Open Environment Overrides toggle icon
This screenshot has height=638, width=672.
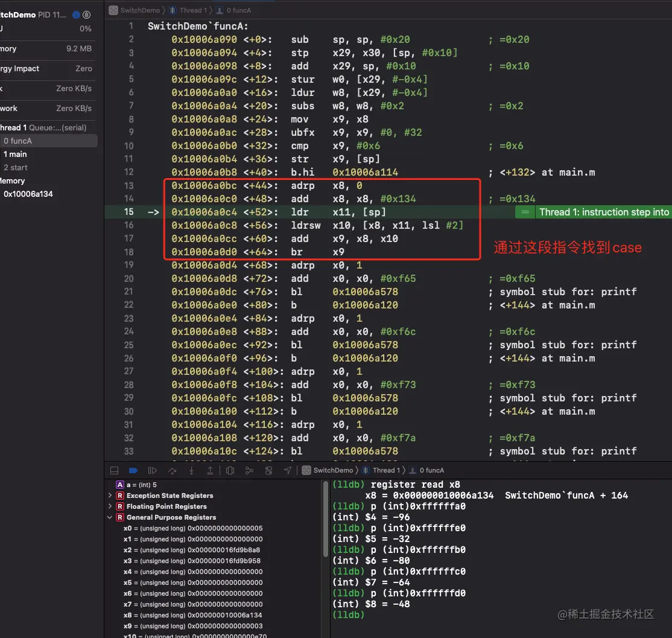tap(268, 470)
